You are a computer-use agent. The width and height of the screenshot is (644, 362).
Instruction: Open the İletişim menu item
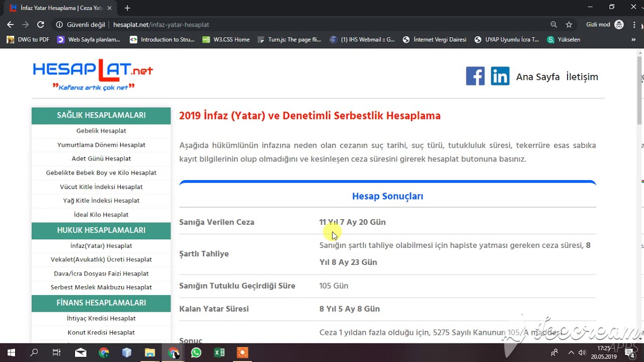pos(582,77)
